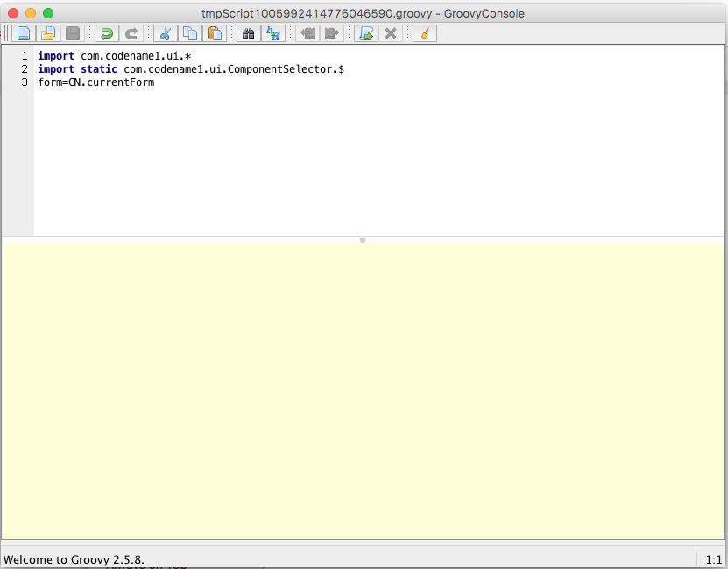Go to next history entry icon
The height and width of the screenshot is (569, 728).
pos(331,33)
